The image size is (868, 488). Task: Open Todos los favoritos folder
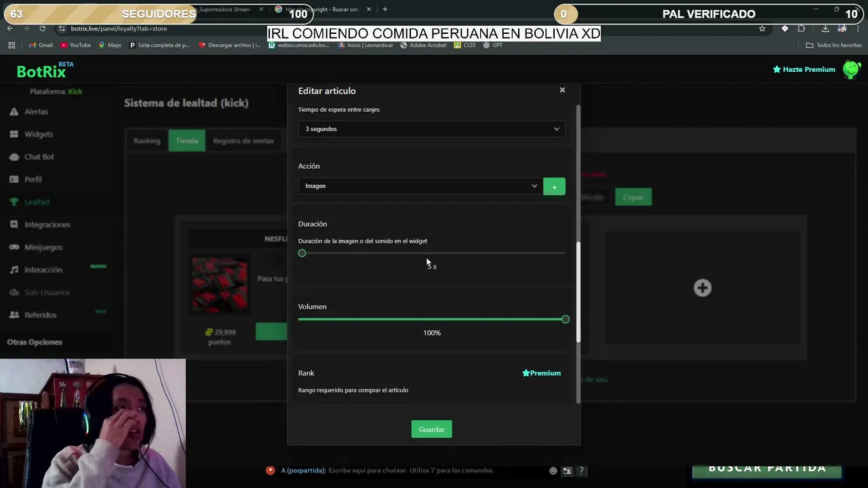point(833,45)
